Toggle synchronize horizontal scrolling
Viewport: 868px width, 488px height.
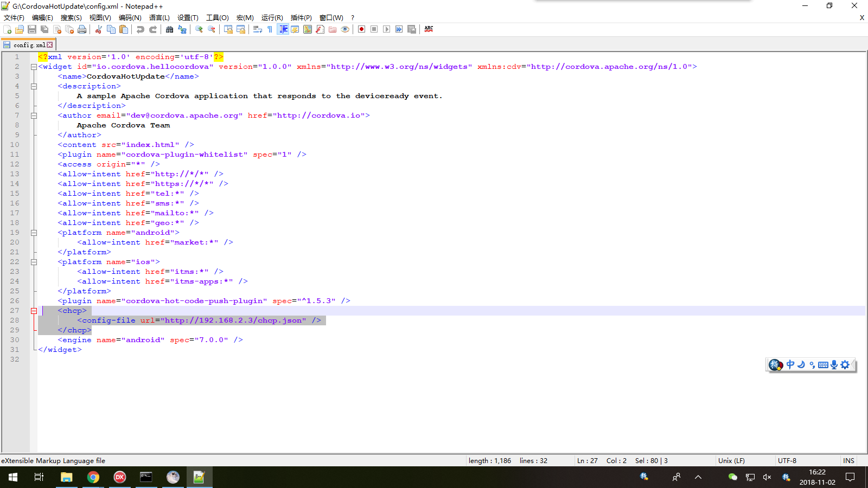pos(241,29)
